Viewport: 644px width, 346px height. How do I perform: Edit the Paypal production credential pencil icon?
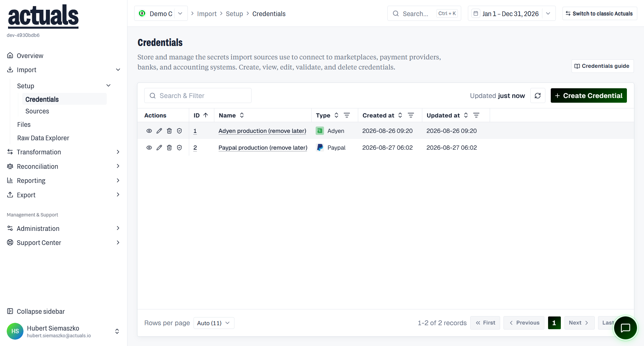tap(159, 148)
